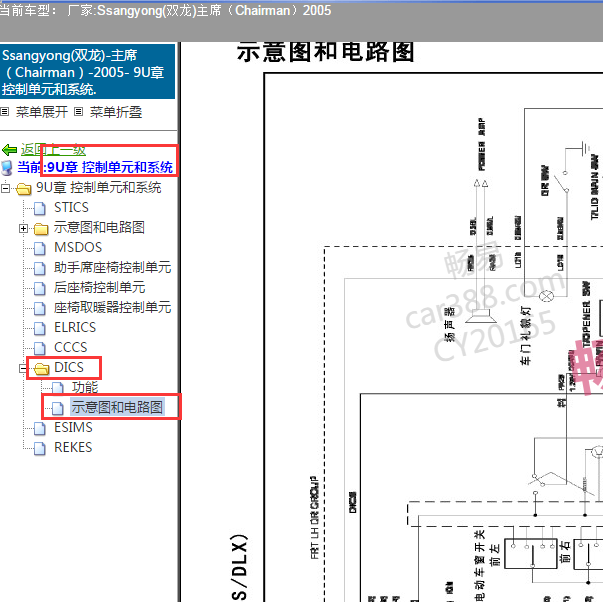
Task: Click the 电动车窗开关 label in diagram
Action: (x=480, y=565)
